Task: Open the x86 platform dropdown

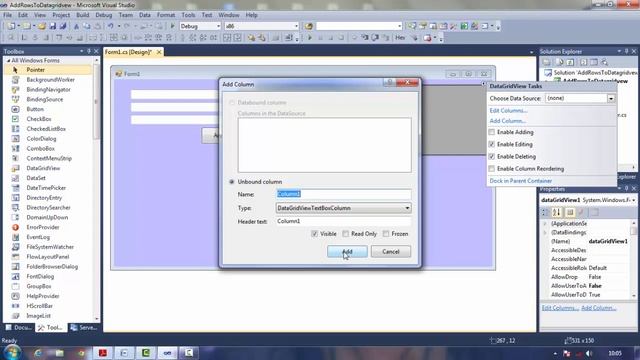Action: pos(262,26)
